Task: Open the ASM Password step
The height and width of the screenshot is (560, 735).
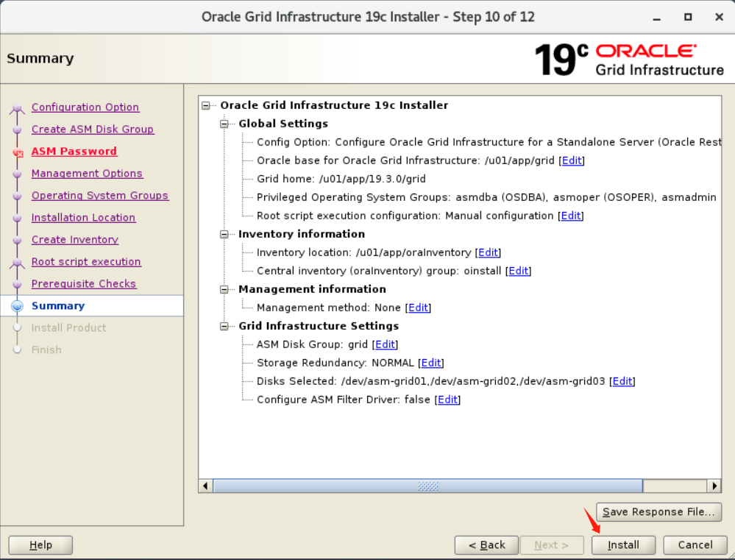Action: (x=74, y=152)
